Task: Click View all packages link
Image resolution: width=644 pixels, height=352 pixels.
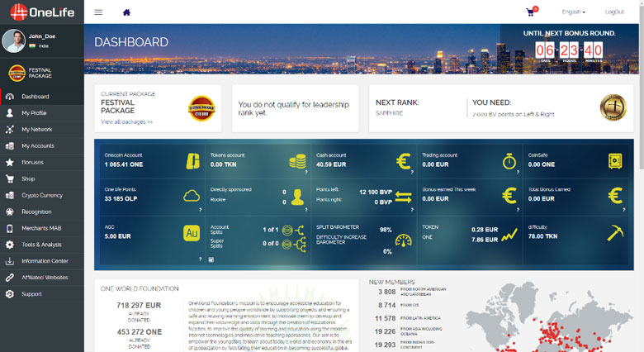Action: coord(127,121)
